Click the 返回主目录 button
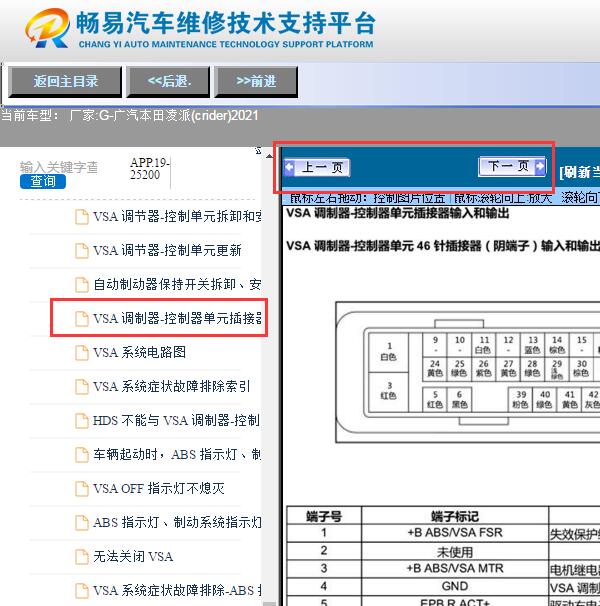This screenshot has width=600, height=606. [x=65, y=81]
